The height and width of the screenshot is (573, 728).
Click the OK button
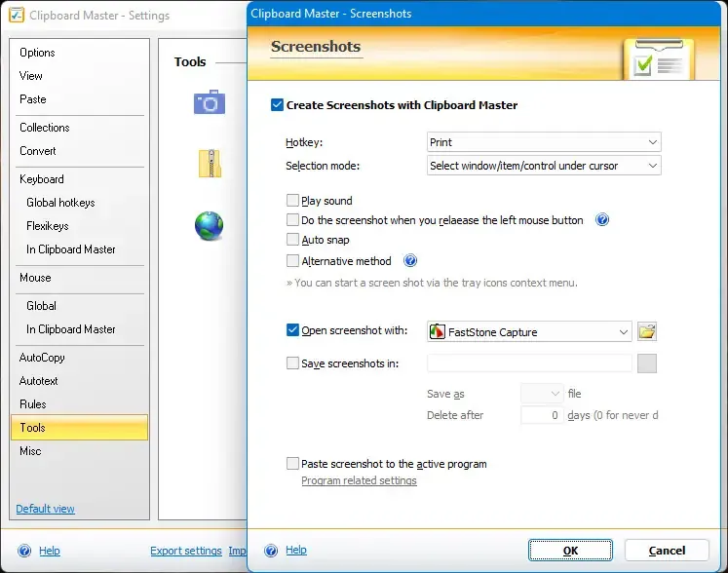[x=570, y=551]
